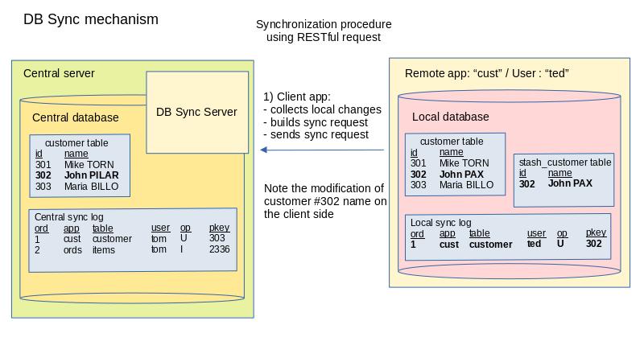Select 'Synchronization procedure using RESTful request' heading

pos(324,31)
